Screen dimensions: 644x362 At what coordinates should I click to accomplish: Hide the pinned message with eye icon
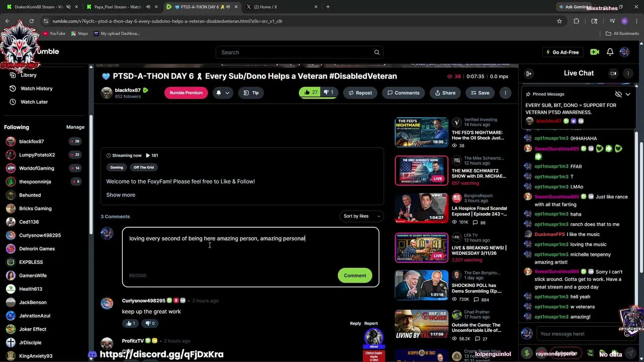coord(618,94)
